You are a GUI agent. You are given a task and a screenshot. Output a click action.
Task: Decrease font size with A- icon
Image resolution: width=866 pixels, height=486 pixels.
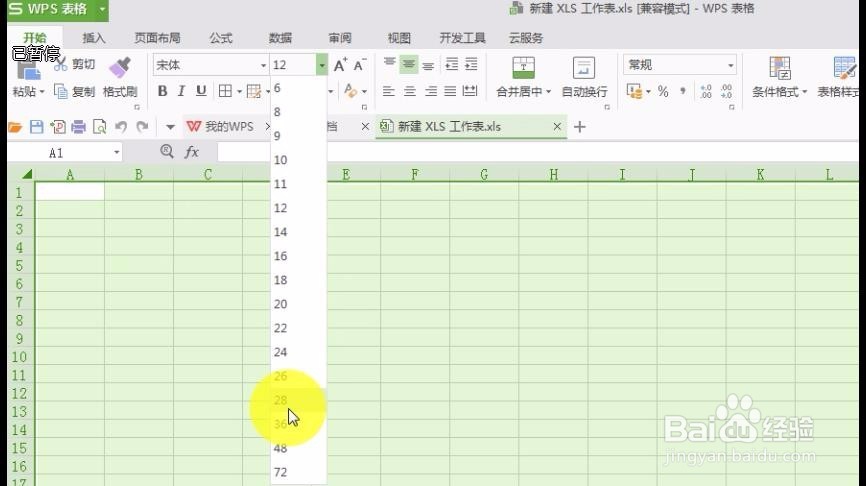tap(360, 65)
